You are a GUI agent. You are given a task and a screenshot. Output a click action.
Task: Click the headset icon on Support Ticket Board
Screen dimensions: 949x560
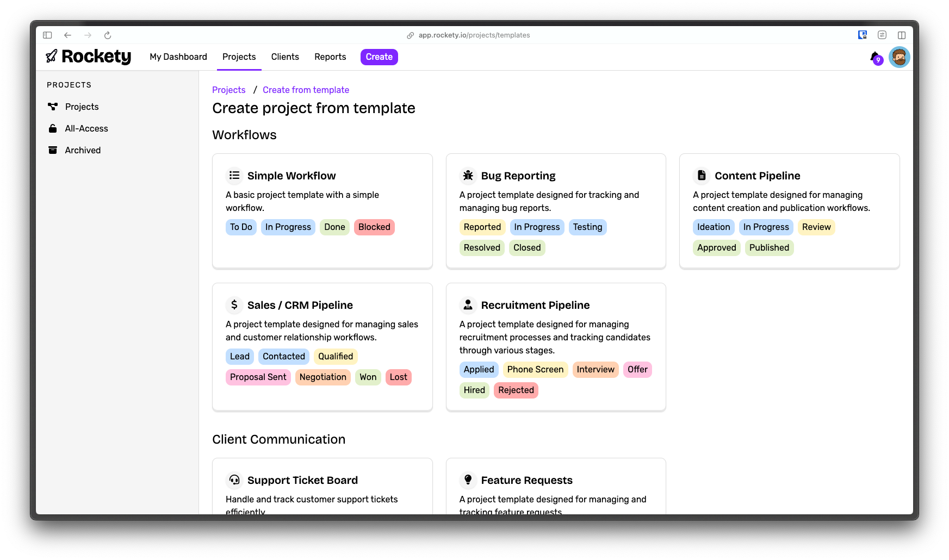234,480
